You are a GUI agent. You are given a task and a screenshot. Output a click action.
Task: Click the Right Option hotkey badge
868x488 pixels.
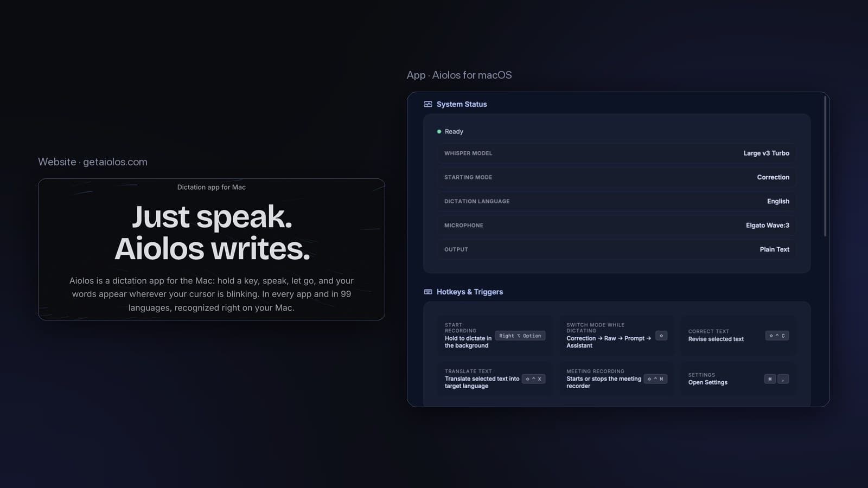pyautogui.click(x=520, y=336)
